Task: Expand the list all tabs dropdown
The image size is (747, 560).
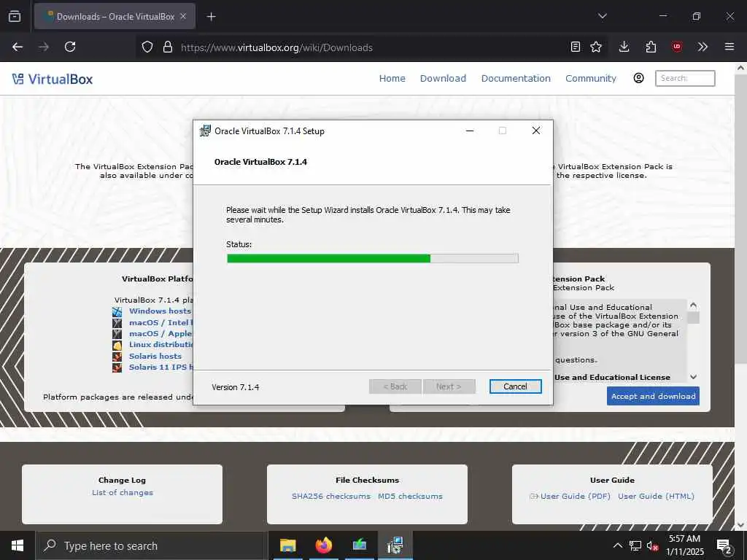Action: pos(602,16)
